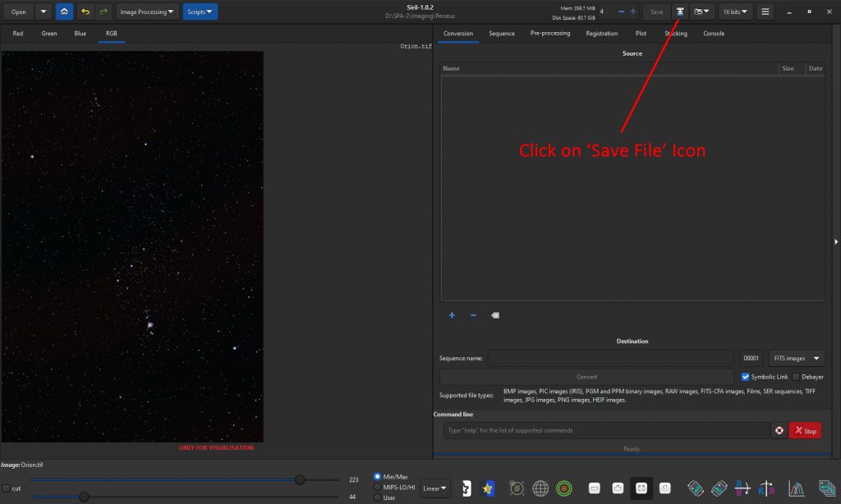Click the Sequence name input field
This screenshot has width=841, height=504.
point(610,358)
